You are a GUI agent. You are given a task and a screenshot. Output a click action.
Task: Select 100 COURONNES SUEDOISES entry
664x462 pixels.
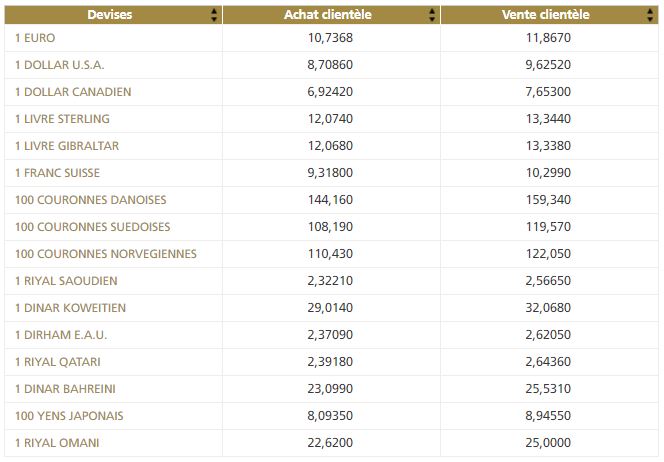click(x=93, y=227)
